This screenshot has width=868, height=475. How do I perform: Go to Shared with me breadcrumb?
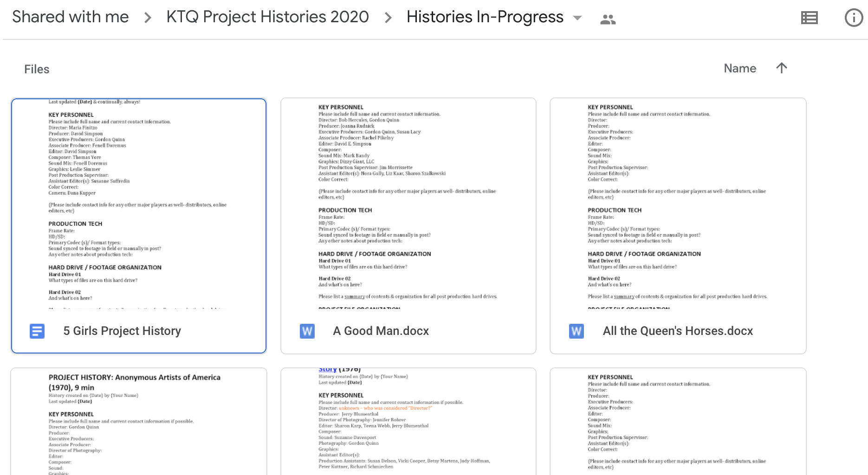coord(71,17)
